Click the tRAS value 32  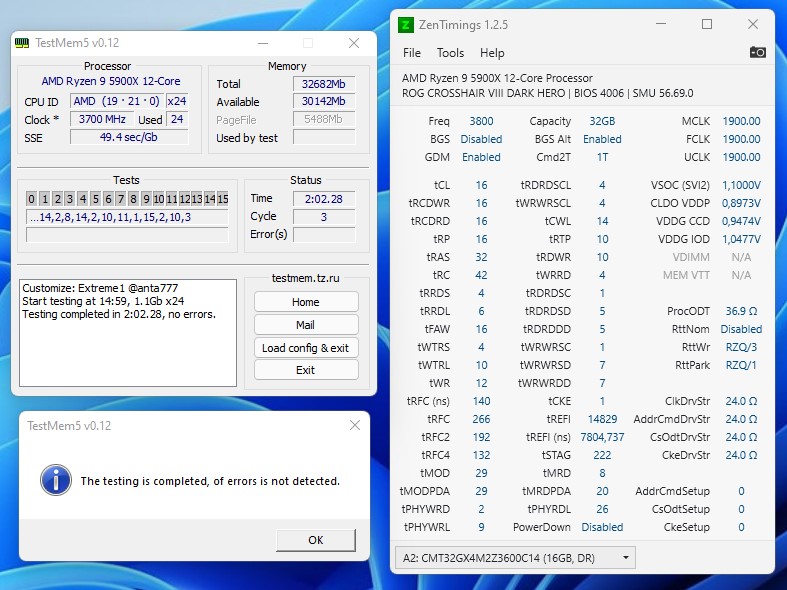point(481,257)
